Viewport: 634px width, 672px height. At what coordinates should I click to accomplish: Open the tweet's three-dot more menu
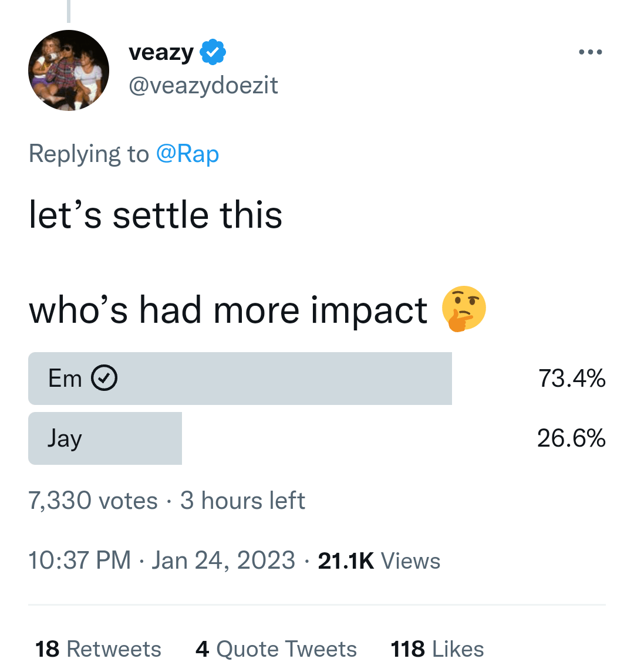coord(590,52)
